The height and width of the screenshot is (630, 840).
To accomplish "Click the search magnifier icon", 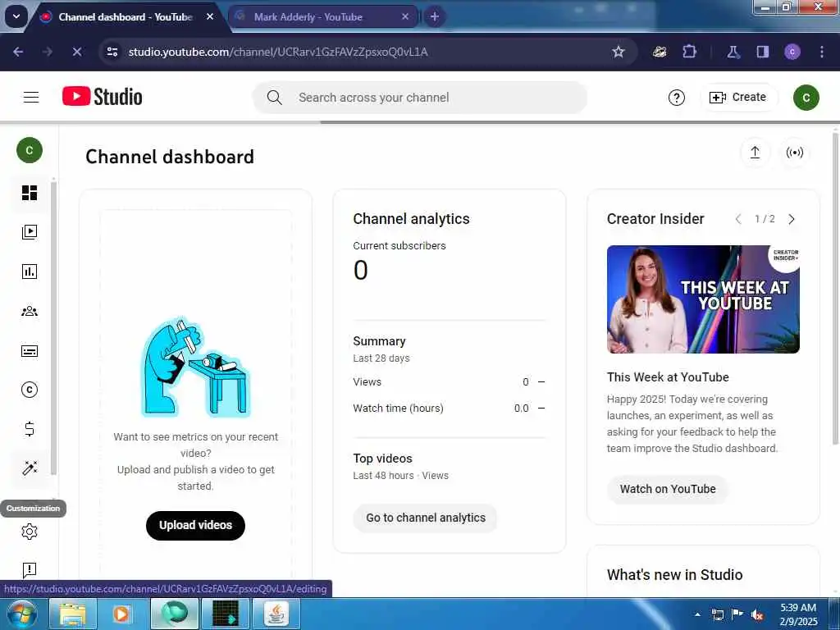I will coord(274,98).
